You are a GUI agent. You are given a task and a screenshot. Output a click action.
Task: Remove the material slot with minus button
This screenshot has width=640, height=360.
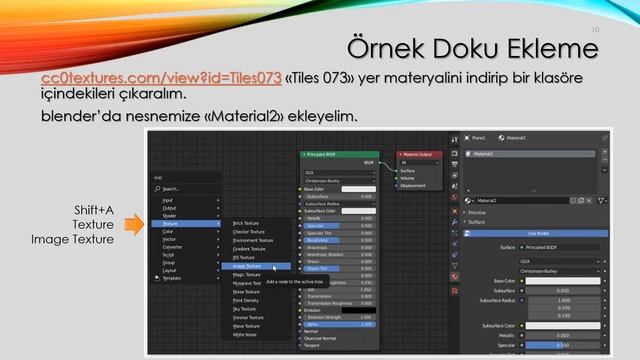click(605, 160)
